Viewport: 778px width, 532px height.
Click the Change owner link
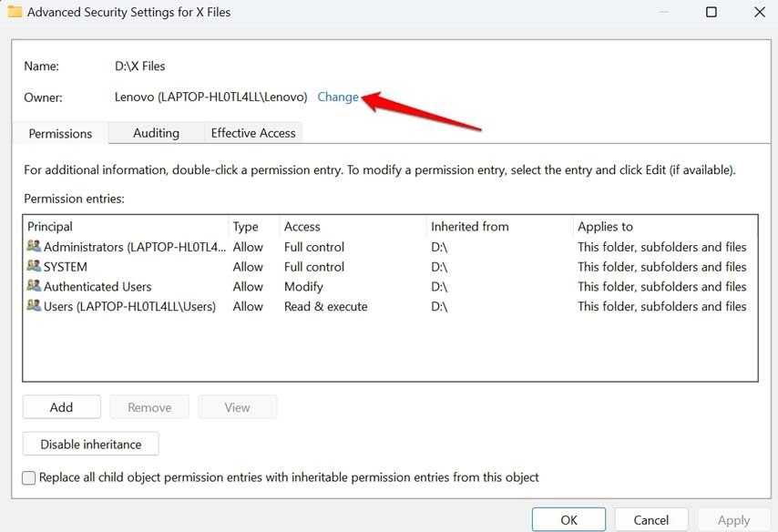point(338,97)
